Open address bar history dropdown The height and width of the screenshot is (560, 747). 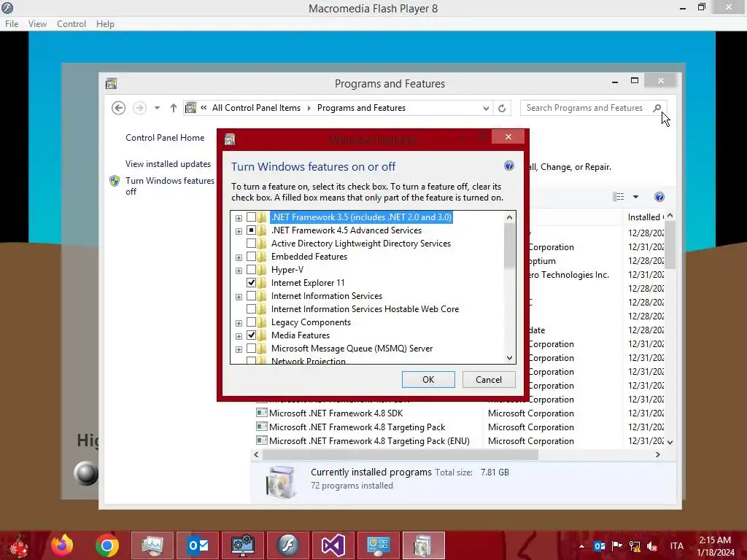pyautogui.click(x=485, y=108)
